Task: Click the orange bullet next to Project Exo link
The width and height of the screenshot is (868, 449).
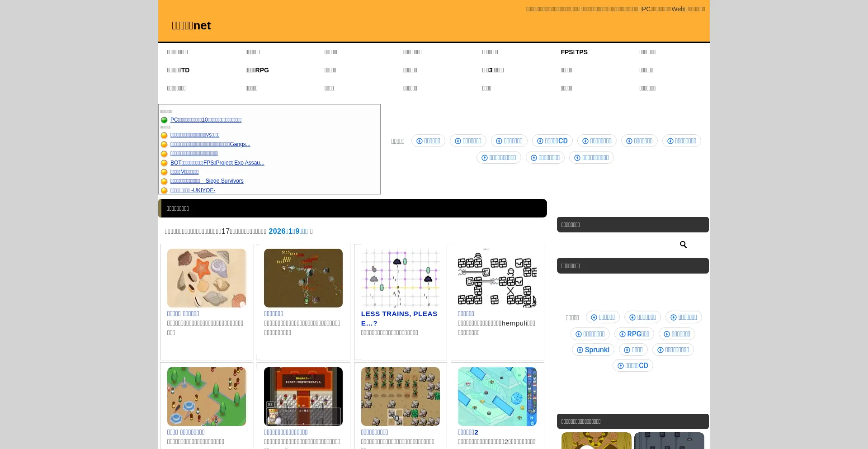Action: (164, 163)
